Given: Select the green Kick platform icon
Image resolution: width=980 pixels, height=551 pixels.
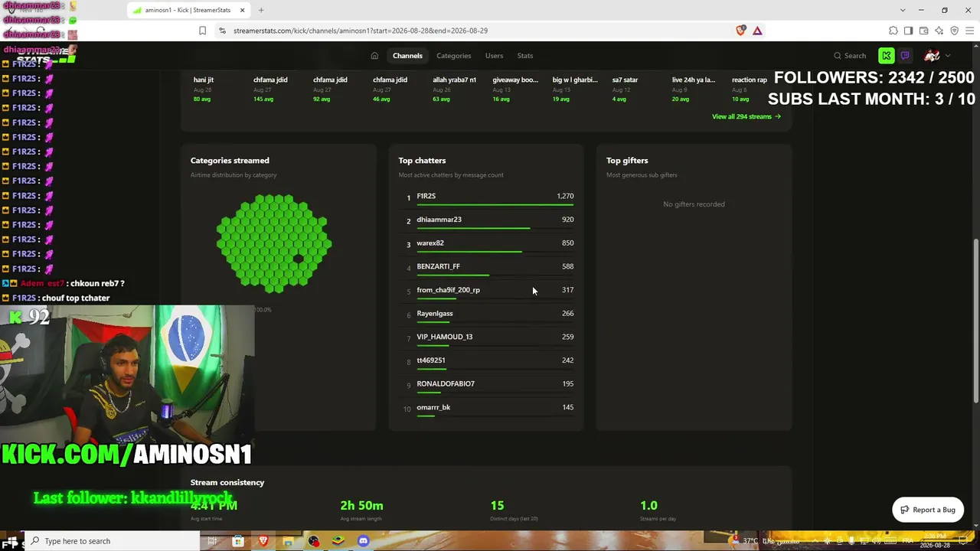Looking at the screenshot, I should pos(887,56).
